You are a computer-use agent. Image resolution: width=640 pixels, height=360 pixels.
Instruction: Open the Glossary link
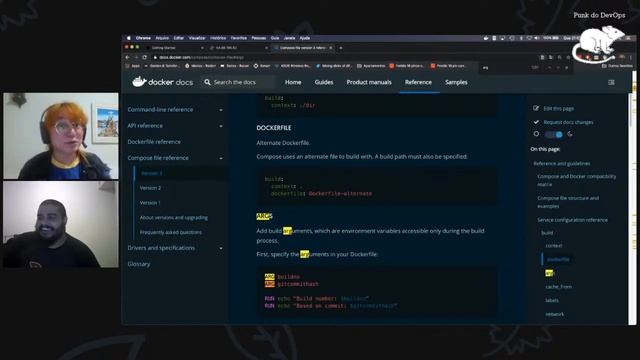click(x=139, y=264)
